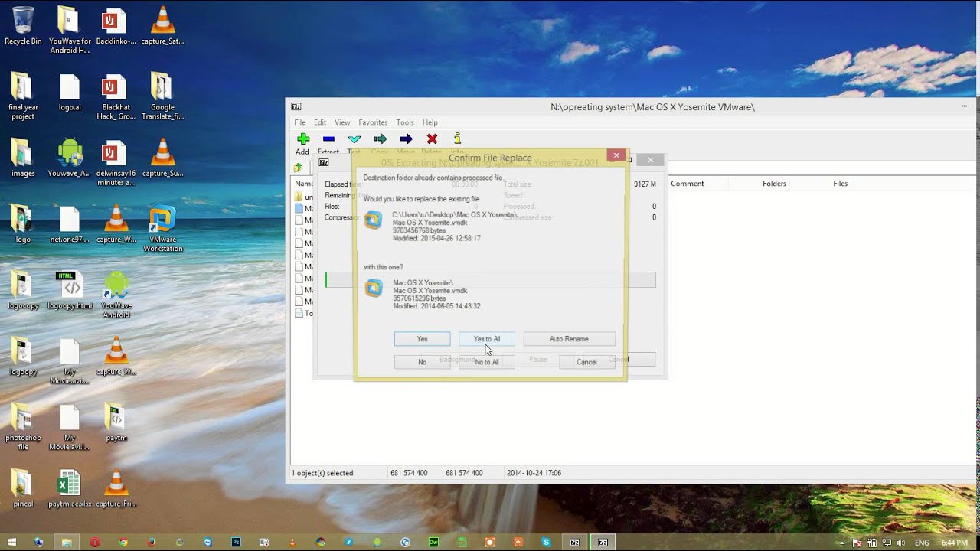Screen dimensions: 980x551
Task: Click the Add toolbar icon in 7-Zip
Action: (303, 139)
